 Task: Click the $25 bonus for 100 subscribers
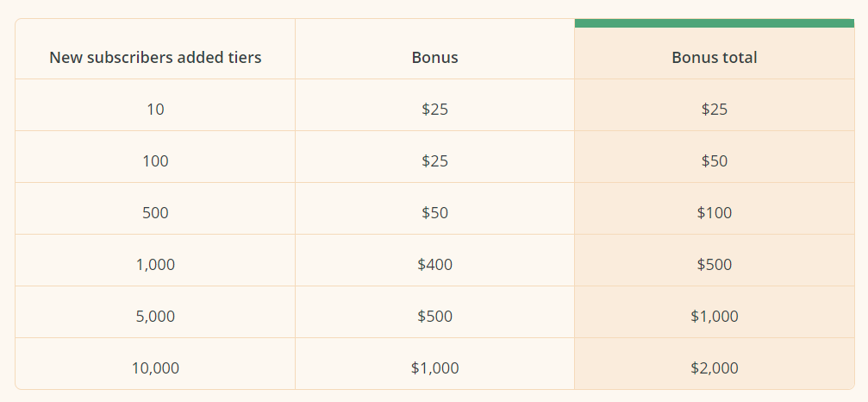coord(434,161)
